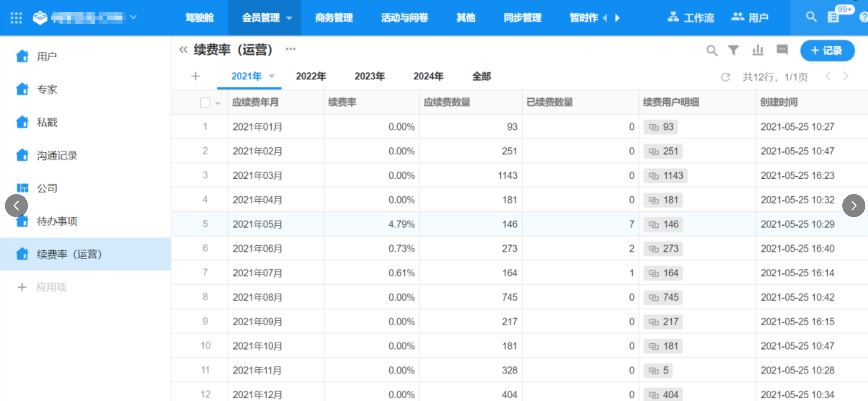The width and height of the screenshot is (868, 401).
Task: Click the global search icon in header
Action: point(811,17)
